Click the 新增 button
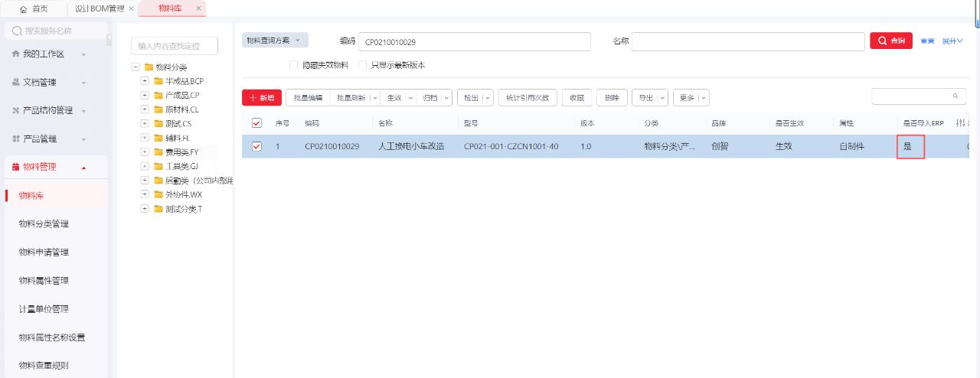The image size is (980, 378). pos(262,98)
